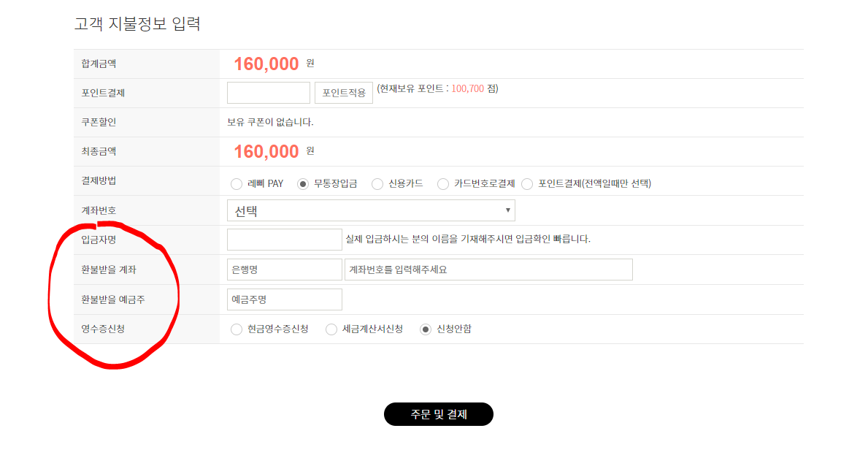868x458 pixels.
Task: Submit with the 주문 및 결제 button
Action: (x=439, y=414)
